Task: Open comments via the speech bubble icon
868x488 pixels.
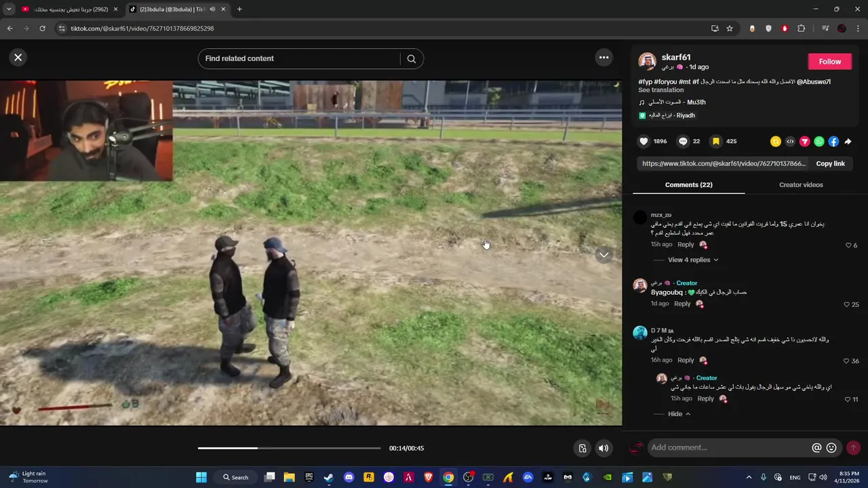Action: (683, 142)
